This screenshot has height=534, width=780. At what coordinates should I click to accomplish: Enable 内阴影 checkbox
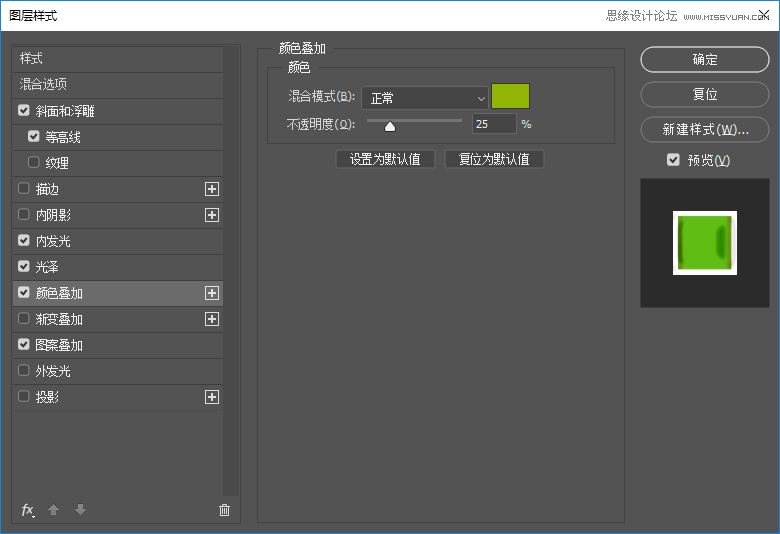click(x=24, y=214)
